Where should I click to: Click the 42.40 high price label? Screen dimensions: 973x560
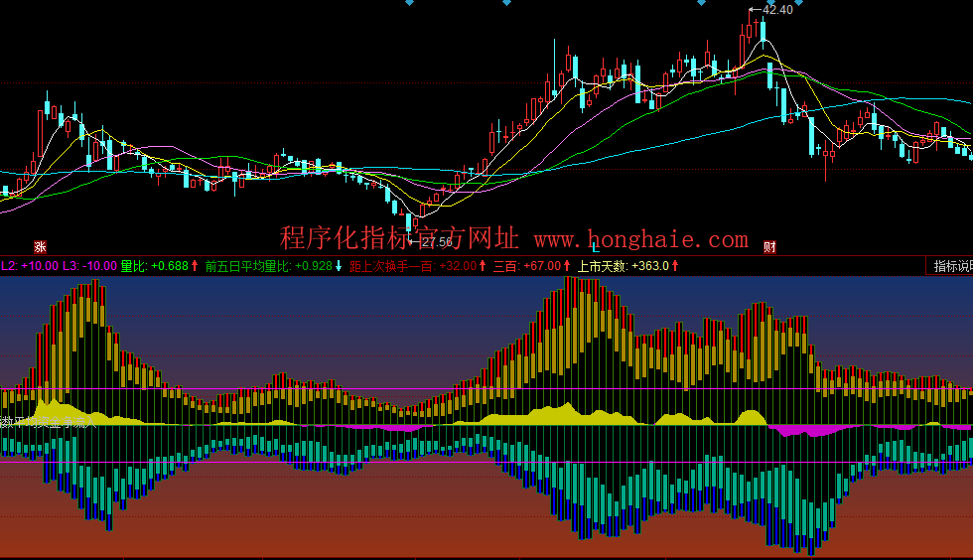775,10
